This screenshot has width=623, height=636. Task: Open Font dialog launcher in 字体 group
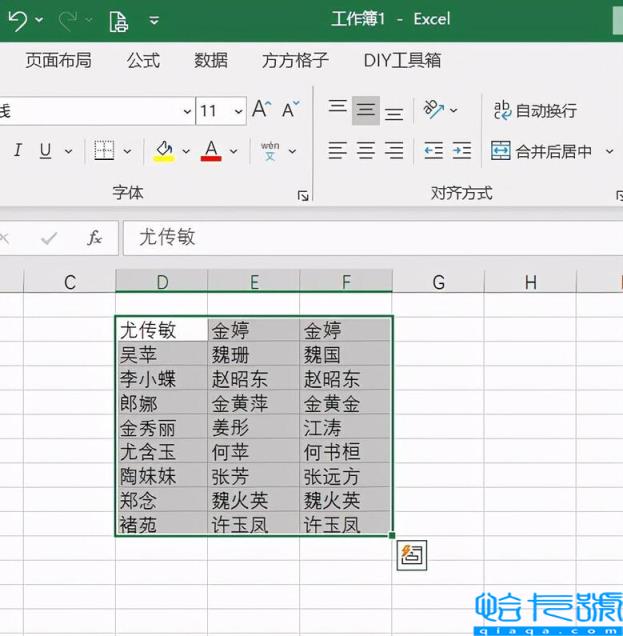tap(303, 196)
